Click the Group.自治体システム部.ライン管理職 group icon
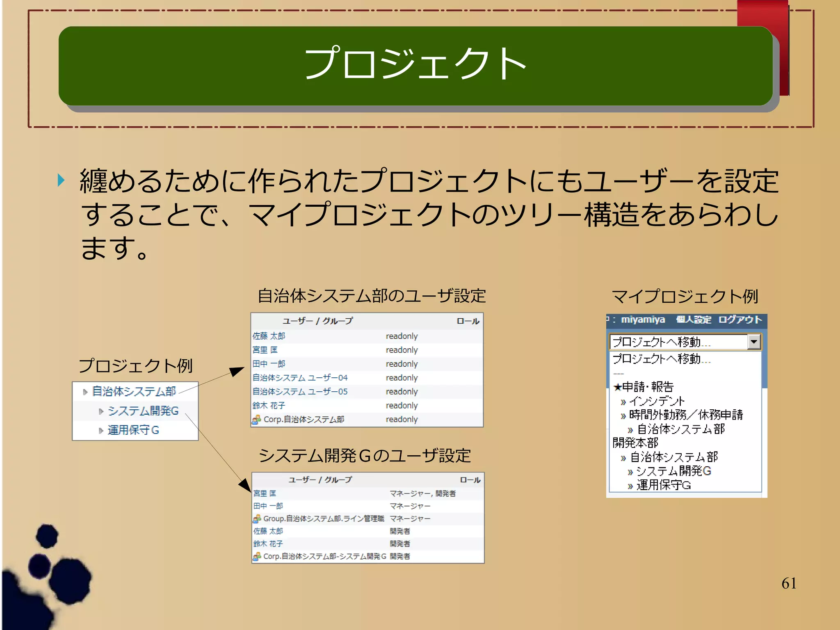Viewport: 840px width, 630px height. click(257, 519)
